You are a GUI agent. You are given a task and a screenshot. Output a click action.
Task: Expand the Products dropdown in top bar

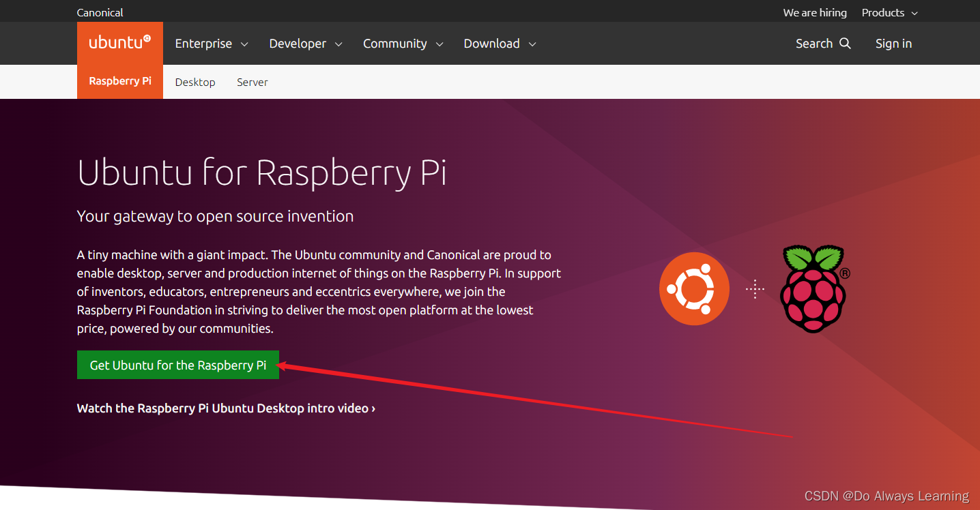coord(890,12)
